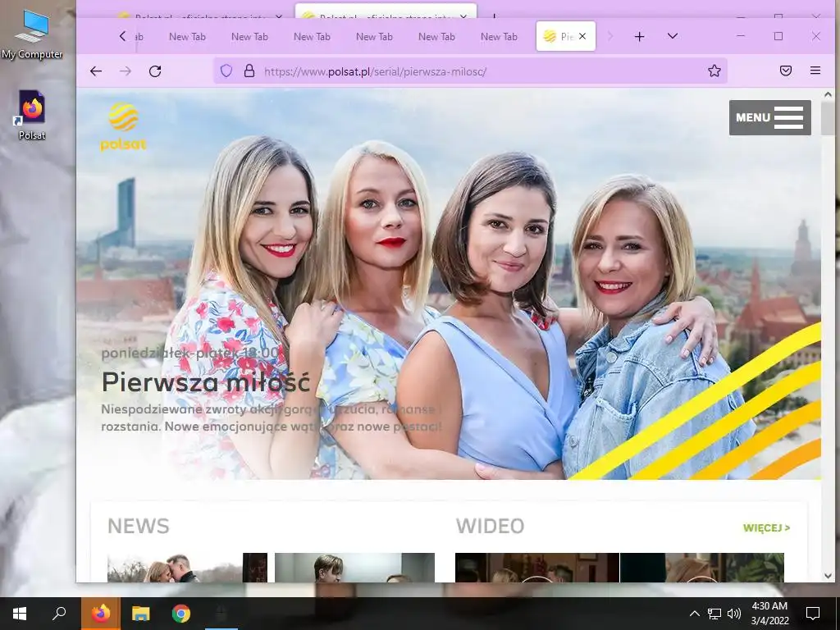The image size is (840, 630).
Task: Click the taskbar search magnifier
Action: click(59, 614)
